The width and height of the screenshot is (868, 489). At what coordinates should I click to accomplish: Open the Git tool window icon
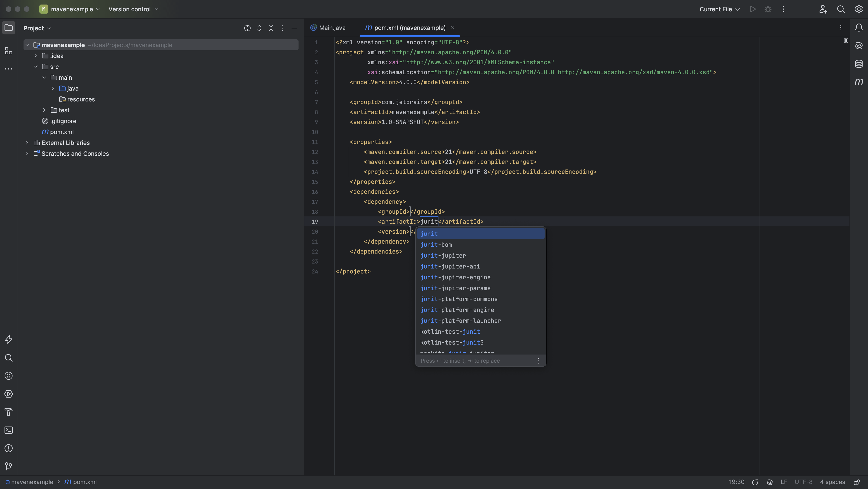click(x=8, y=466)
